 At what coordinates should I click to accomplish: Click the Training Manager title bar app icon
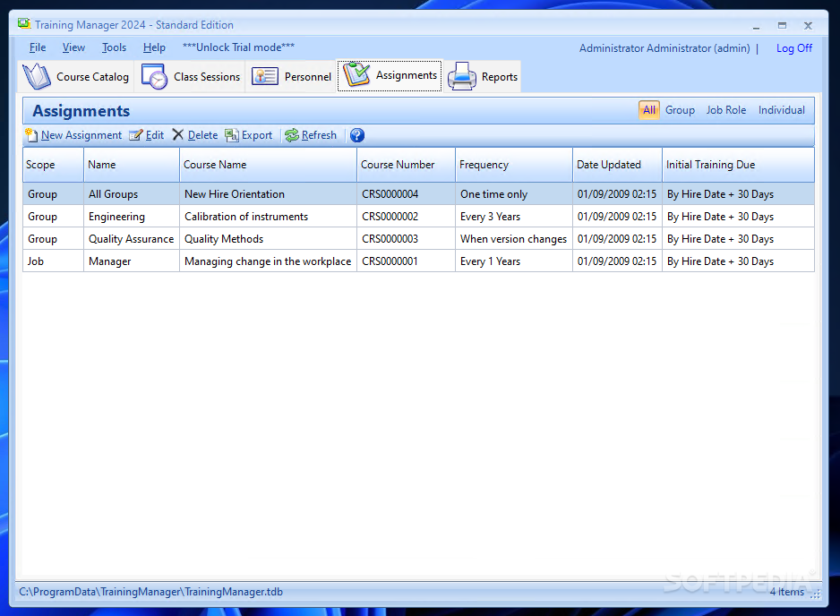coord(23,23)
